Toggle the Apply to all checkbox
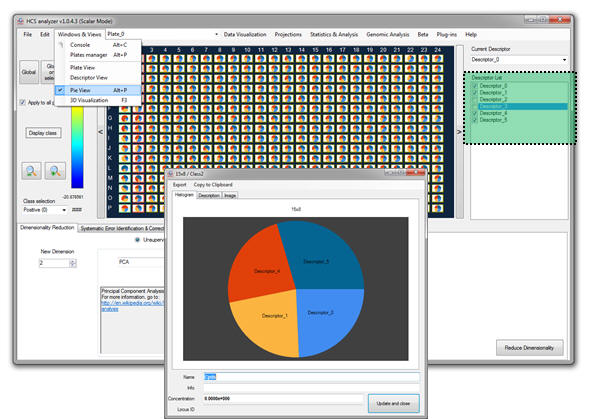This screenshot has width=592, height=419. point(23,102)
